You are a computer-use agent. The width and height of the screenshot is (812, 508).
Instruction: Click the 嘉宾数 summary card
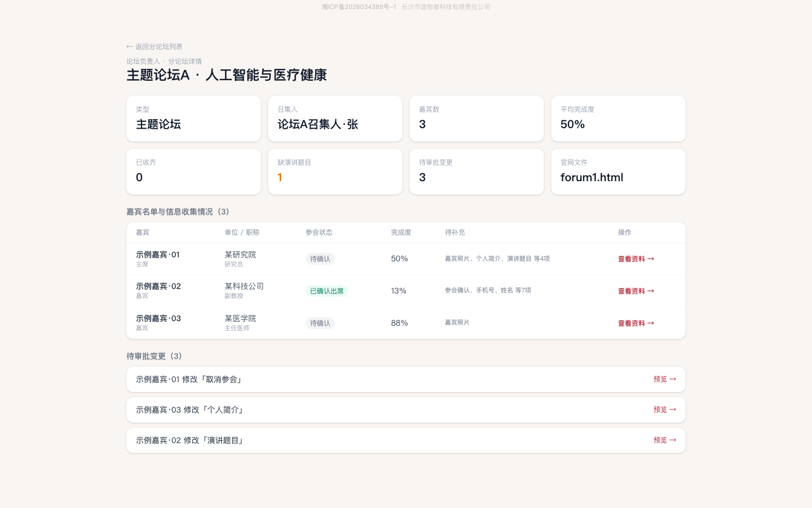coord(476,119)
